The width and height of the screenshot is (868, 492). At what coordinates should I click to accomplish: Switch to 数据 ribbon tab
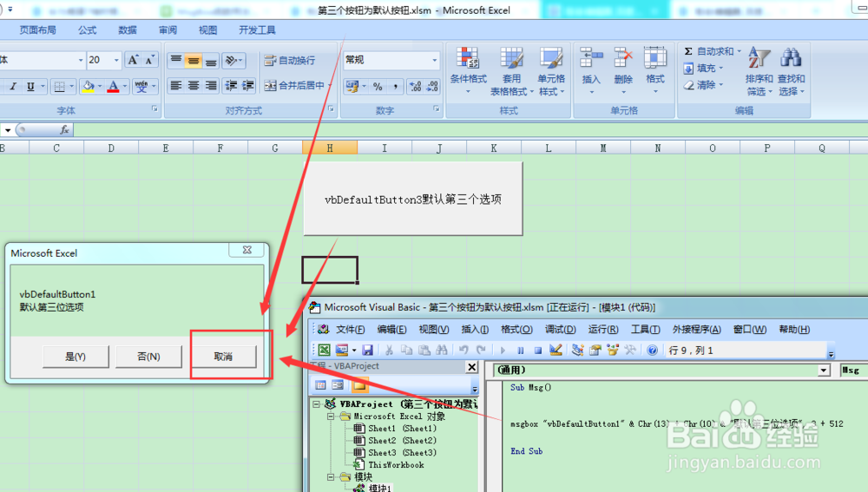click(x=128, y=30)
